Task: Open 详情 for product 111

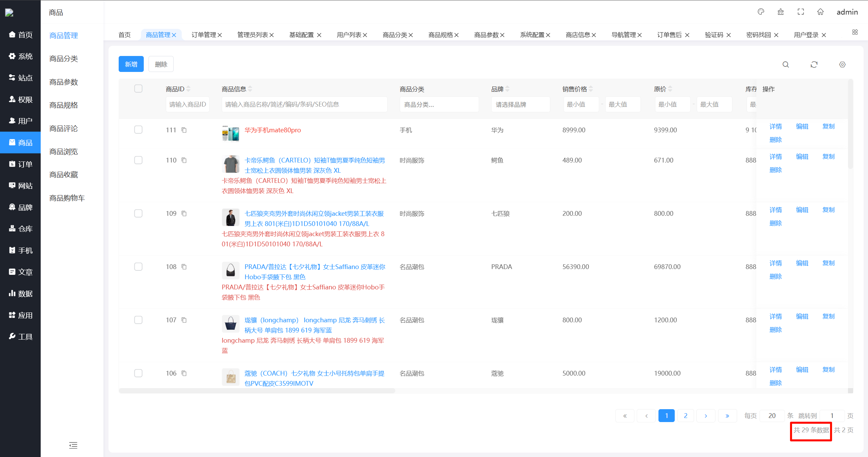Action: (x=776, y=127)
